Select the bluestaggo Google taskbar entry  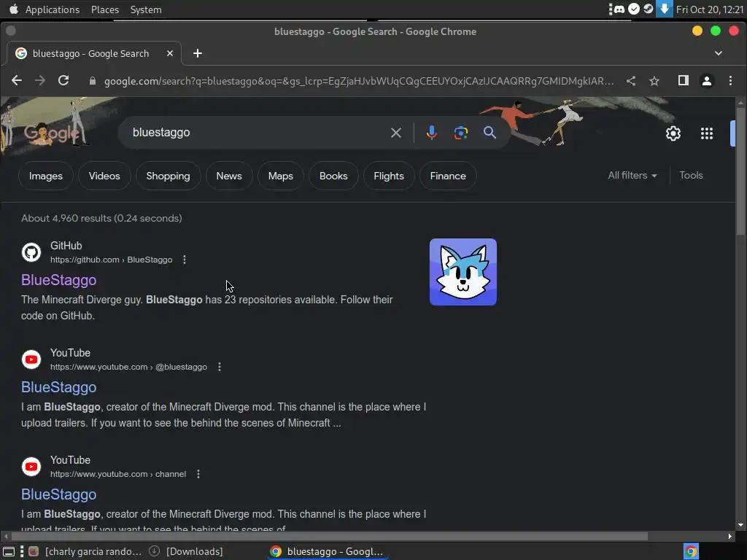(x=328, y=551)
